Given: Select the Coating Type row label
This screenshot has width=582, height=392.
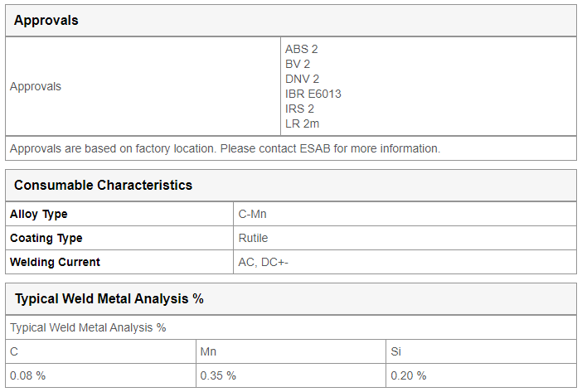Looking at the screenshot, I should coord(46,238).
